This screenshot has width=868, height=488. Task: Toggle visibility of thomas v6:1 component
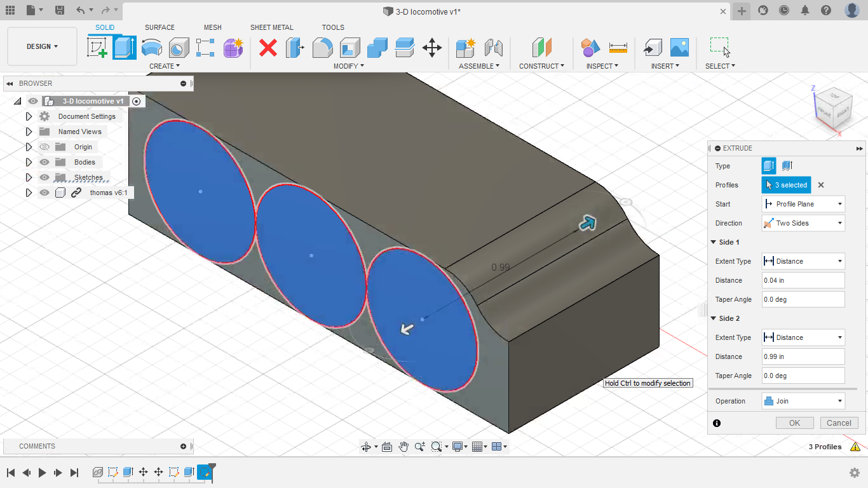[44, 193]
